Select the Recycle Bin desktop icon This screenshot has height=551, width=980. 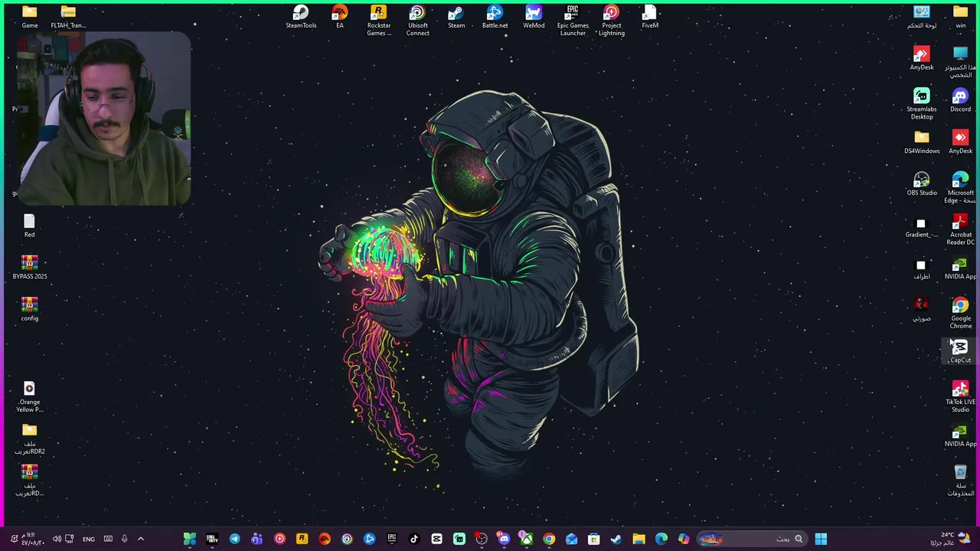[x=960, y=481]
